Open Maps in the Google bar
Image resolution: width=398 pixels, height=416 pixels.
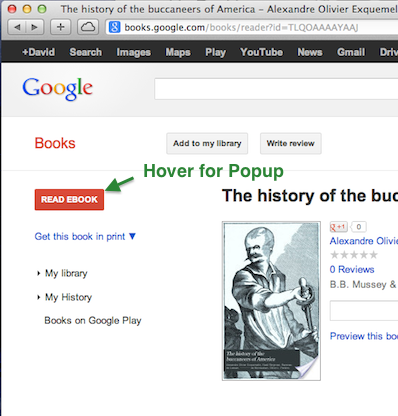coord(178,52)
